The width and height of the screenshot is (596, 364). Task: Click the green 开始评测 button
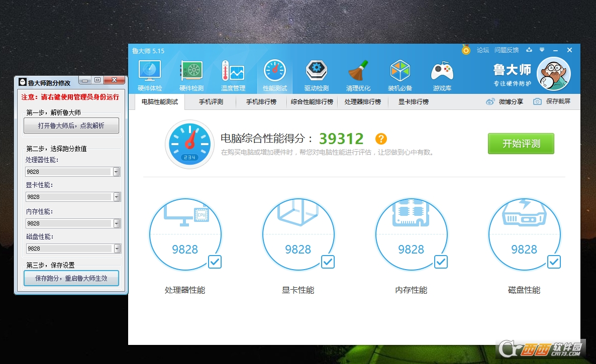tap(521, 144)
